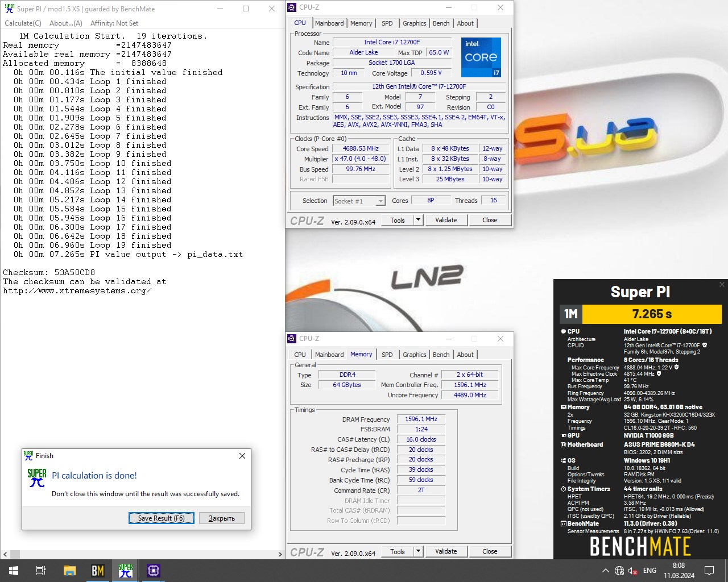This screenshot has height=582, width=728.
Task: Click http://www.xtremesystems.org/ text
Action: pos(77,290)
